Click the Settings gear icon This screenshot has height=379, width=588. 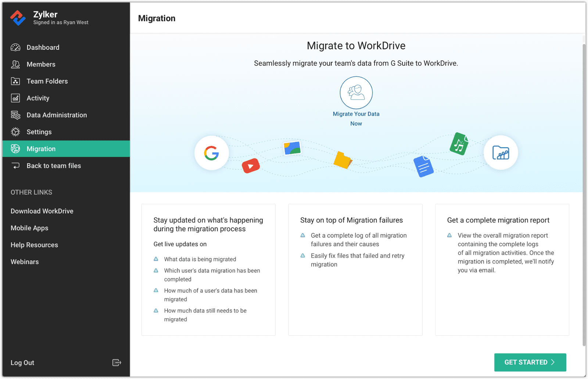coord(15,132)
